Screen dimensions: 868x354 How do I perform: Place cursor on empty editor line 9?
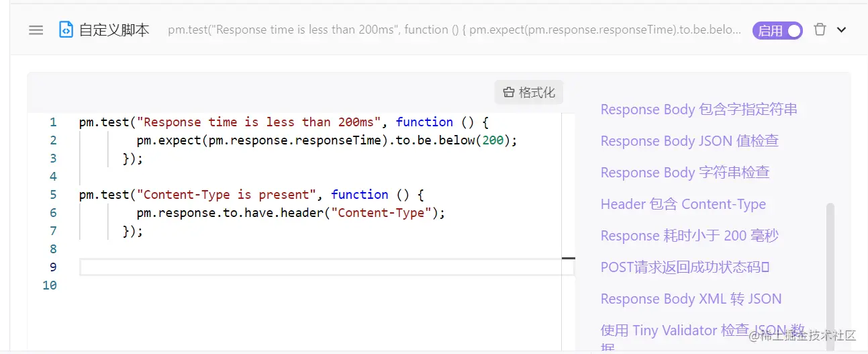pyautogui.click(x=327, y=267)
